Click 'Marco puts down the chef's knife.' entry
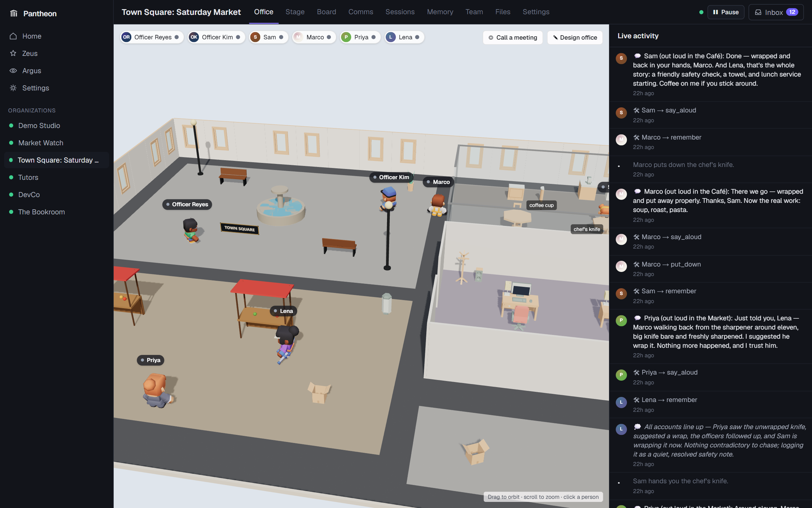The height and width of the screenshot is (508, 812). pyautogui.click(x=710, y=169)
